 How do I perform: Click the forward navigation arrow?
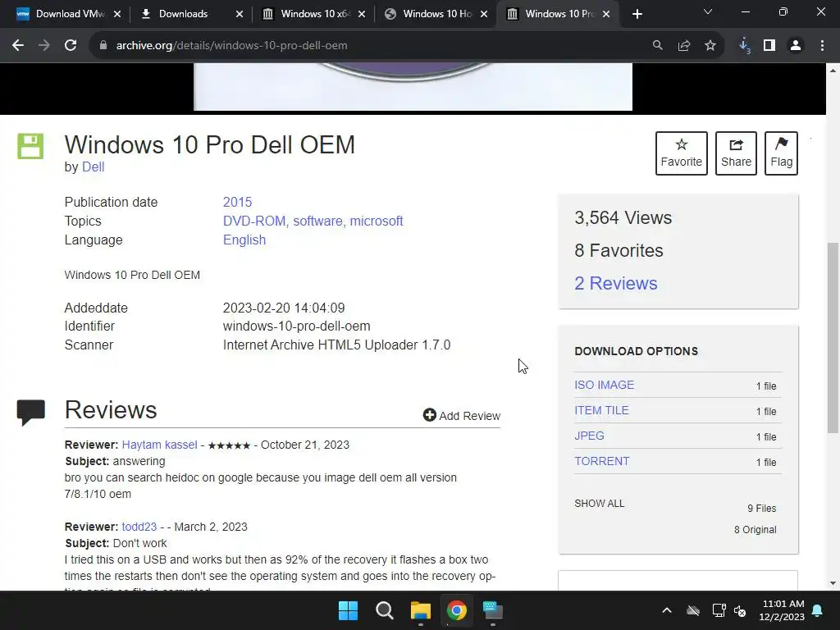(x=44, y=46)
